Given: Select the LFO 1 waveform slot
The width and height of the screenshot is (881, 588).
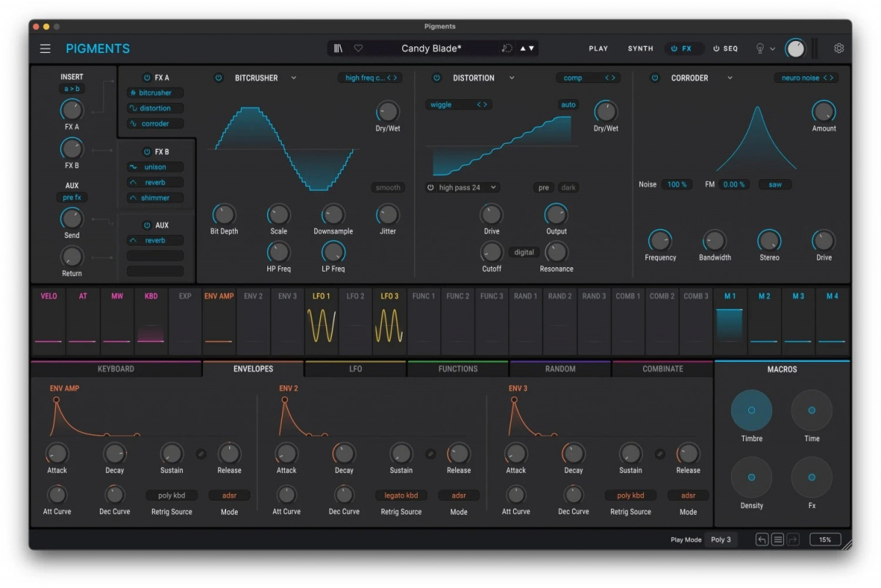Looking at the screenshot, I should coord(321,321).
